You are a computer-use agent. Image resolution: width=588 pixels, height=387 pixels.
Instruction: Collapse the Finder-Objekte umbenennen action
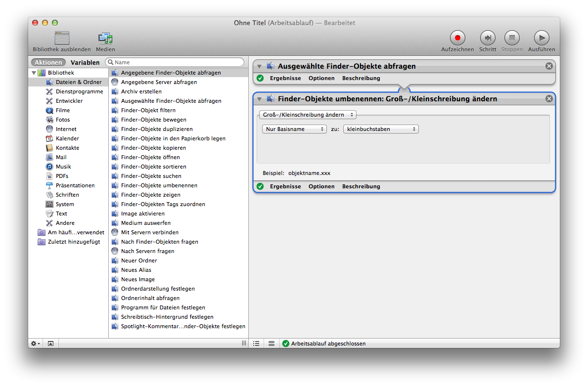(x=259, y=99)
